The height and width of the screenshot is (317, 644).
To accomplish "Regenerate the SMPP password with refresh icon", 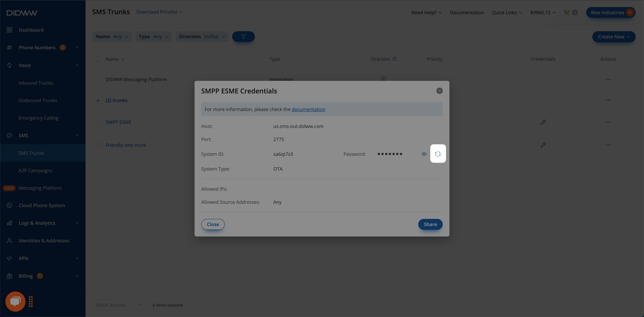I will [438, 154].
